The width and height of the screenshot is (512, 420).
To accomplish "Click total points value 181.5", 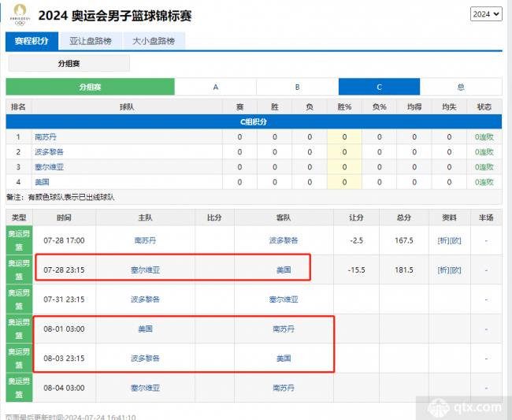I will (x=404, y=269).
